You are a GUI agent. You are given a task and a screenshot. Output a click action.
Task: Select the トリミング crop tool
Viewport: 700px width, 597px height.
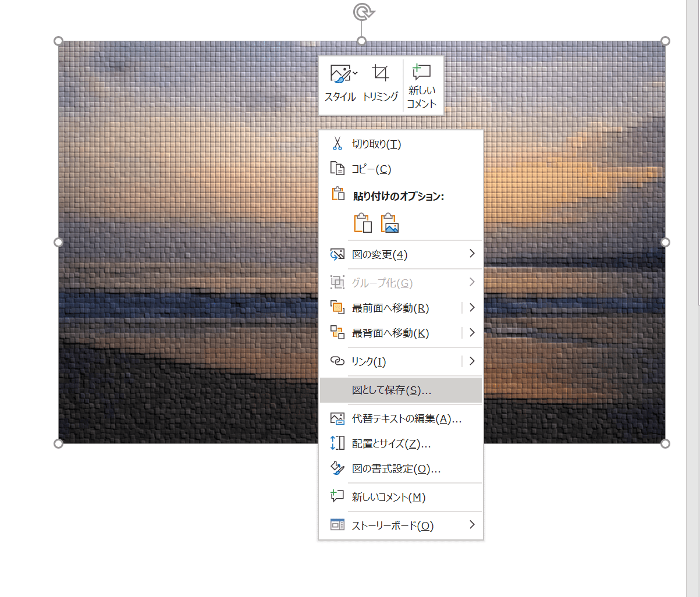[380, 84]
